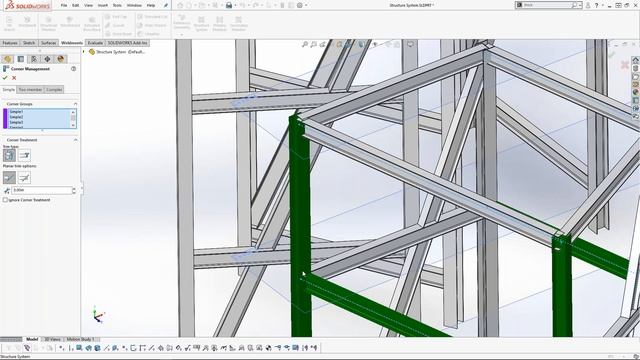Open SOLIDWORKS Resources home icon in task pane
This screenshot has width=640, height=360.
[x=636, y=60]
